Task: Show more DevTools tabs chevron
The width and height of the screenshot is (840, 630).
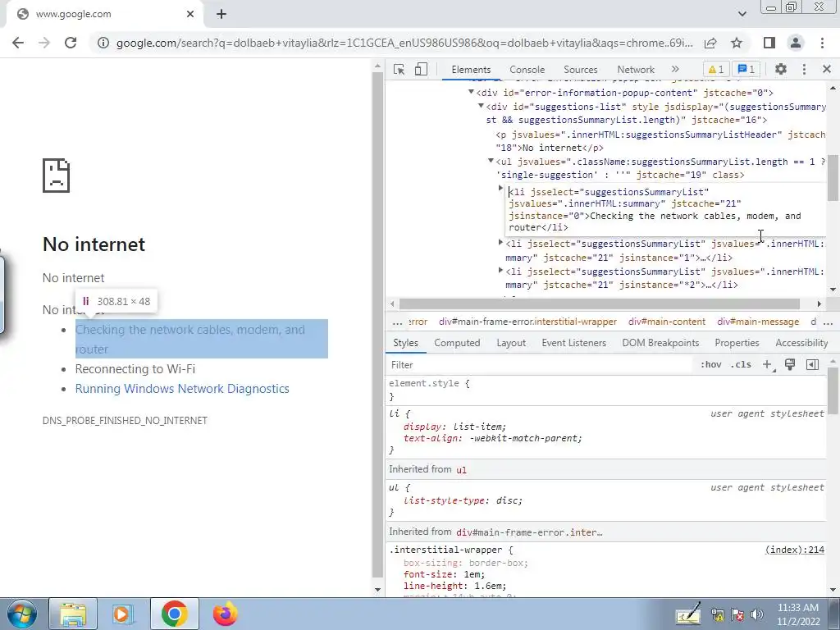Action: click(675, 69)
